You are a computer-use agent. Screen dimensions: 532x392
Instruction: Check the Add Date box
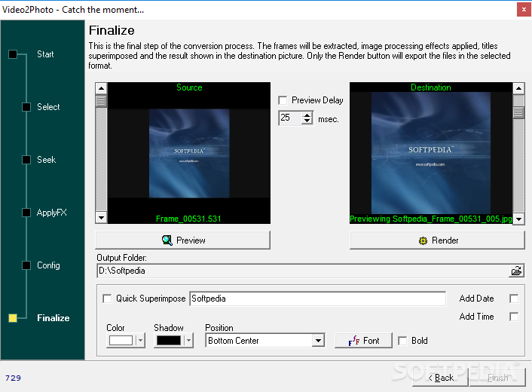514,299
